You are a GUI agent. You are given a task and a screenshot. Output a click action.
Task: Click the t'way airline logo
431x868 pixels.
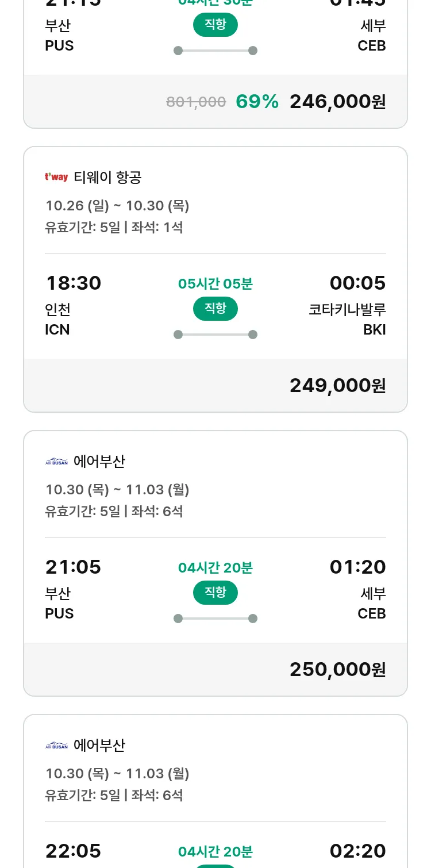coord(56,177)
